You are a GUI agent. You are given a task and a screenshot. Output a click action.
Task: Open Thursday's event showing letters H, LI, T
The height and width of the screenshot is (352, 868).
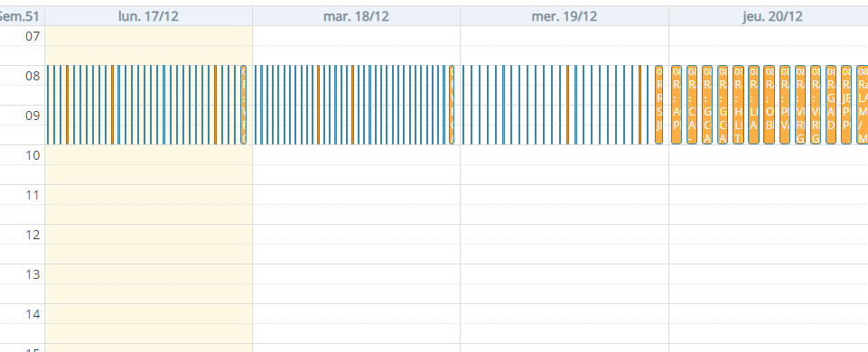pos(738,105)
